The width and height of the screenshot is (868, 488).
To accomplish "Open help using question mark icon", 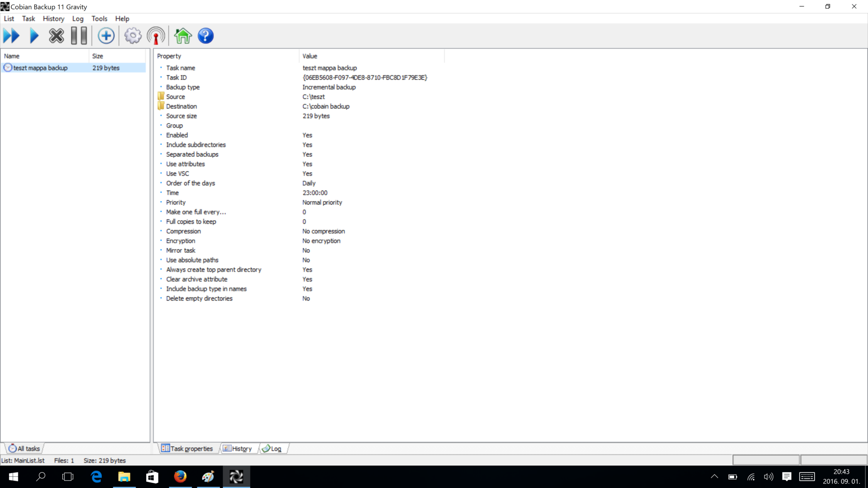I will click(205, 36).
